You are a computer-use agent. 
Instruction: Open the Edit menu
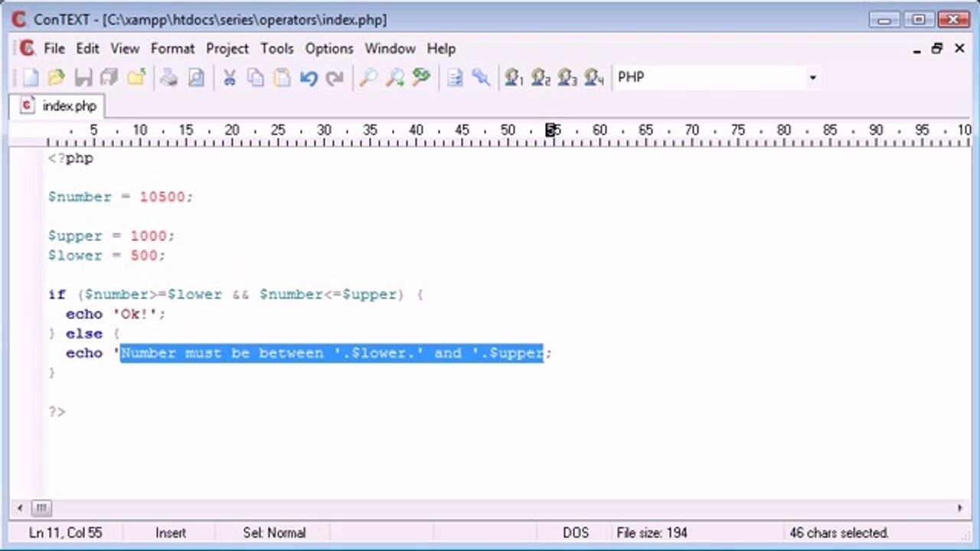(87, 48)
